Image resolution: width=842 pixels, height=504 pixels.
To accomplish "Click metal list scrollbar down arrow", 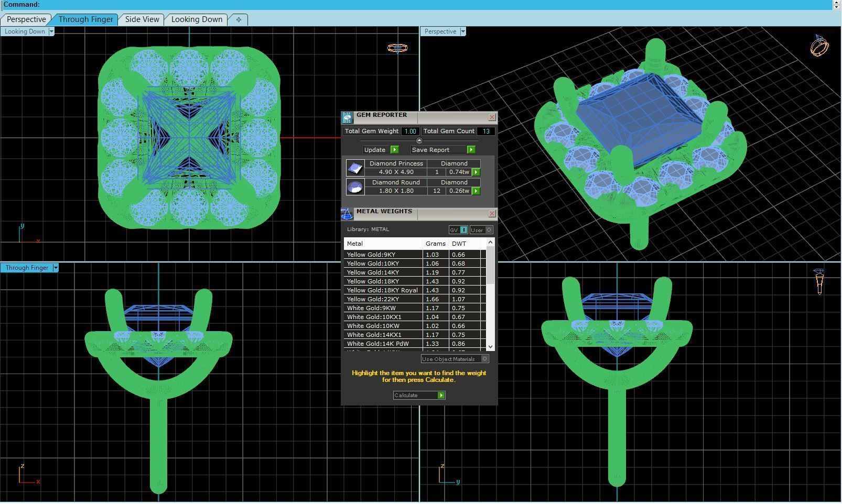I will [x=490, y=346].
